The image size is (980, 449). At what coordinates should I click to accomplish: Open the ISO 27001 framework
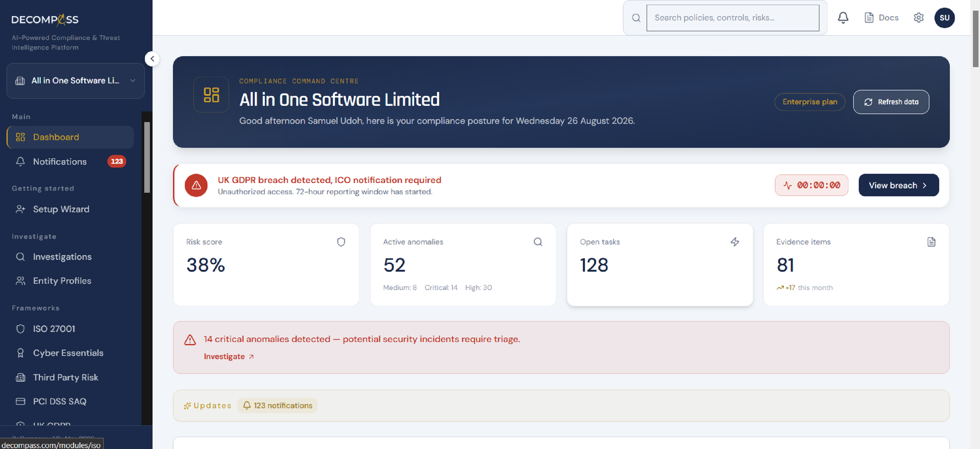70,329
